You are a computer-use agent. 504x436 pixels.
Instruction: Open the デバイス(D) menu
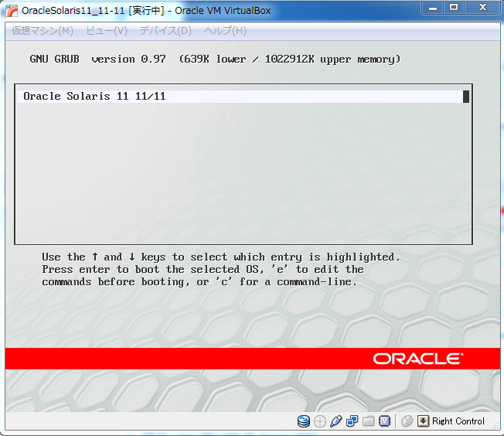(x=165, y=31)
